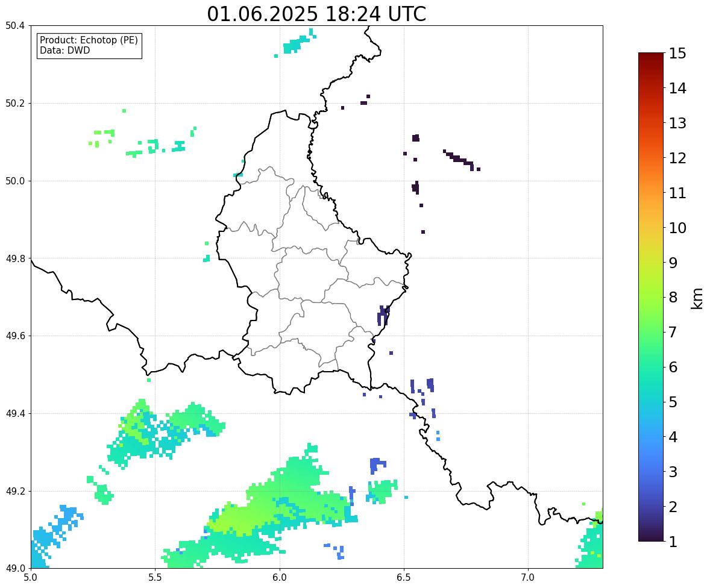Click the latitude axis label 49.8
The image size is (710, 588).
[15, 258]
